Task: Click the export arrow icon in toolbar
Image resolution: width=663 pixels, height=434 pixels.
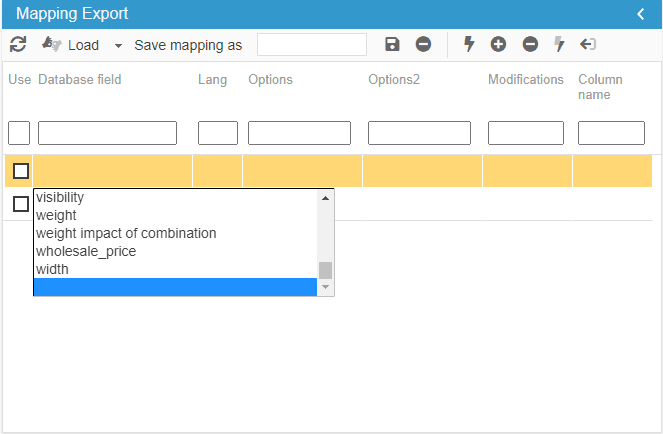Action: [588, 44]
